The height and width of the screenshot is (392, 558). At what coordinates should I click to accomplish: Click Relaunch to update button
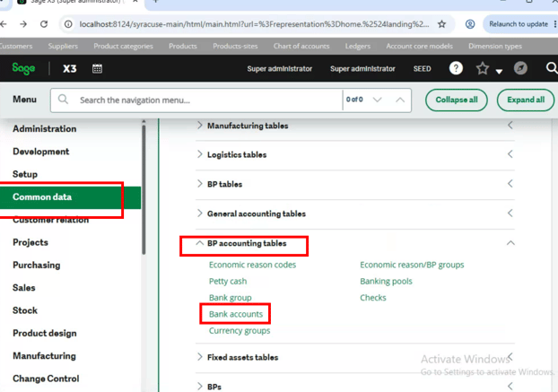pos(519,24)
